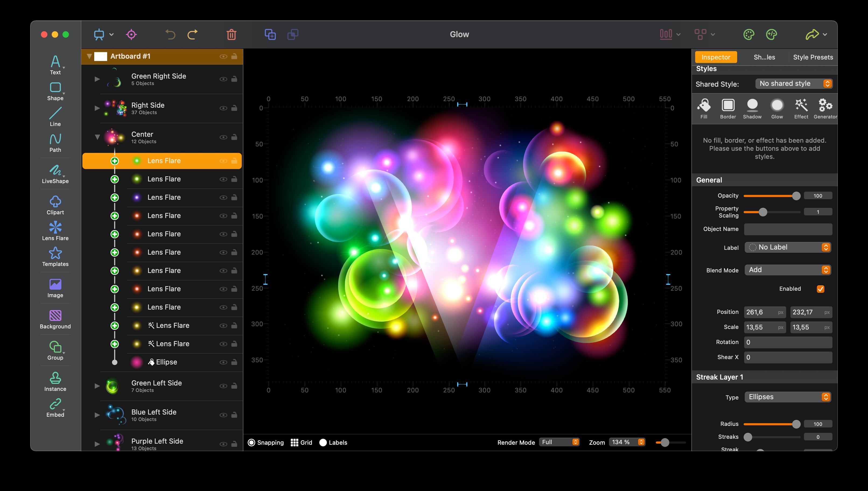Switch to the Inspector tab
The image size is (868, 491).
[716, 57]
